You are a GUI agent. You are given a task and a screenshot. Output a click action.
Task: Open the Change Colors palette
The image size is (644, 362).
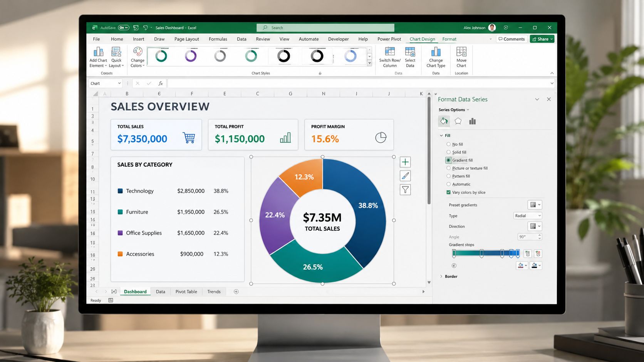[138, 57]
